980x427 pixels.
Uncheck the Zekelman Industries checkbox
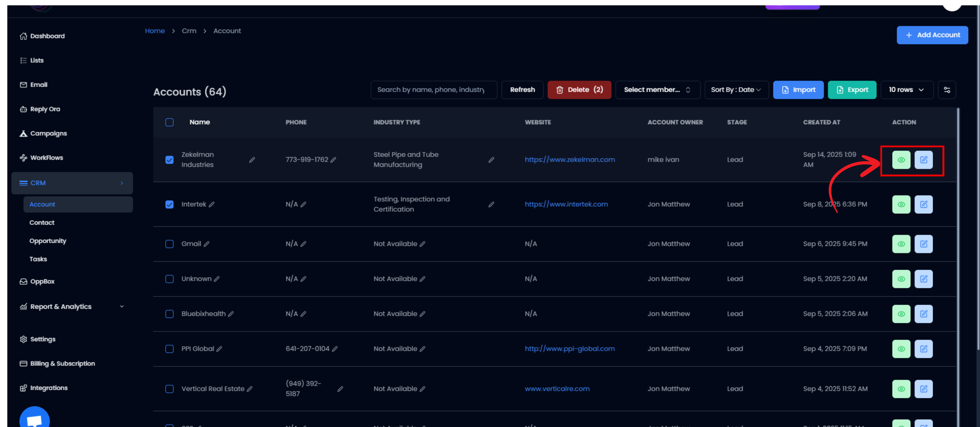169,160
